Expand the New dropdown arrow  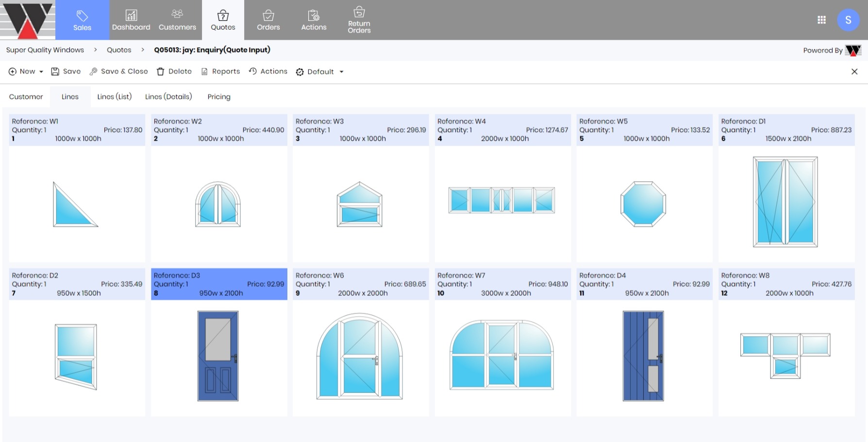point(41,72)
